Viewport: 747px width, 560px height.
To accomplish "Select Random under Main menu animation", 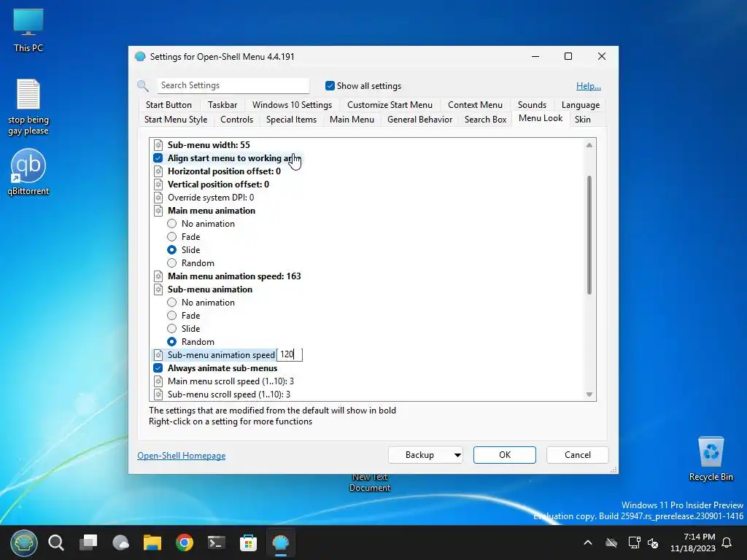I will pyautogui.click(x=172, y=262).
